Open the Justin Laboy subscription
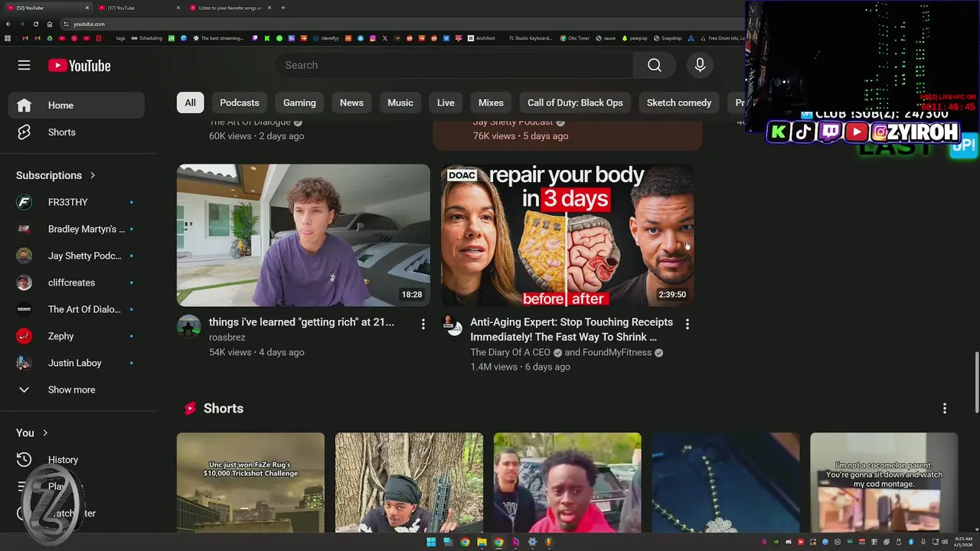980x551 pixels. coord(77,363)
